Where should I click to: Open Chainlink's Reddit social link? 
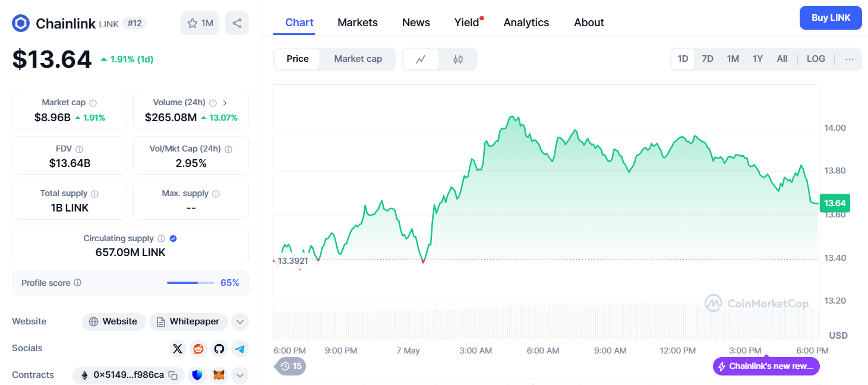(198, 349)
